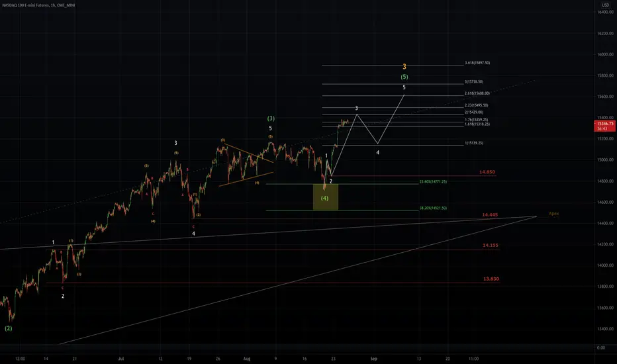Select the orange 3 wave label
The image size is (617, 364).
[x=404, y=67]
